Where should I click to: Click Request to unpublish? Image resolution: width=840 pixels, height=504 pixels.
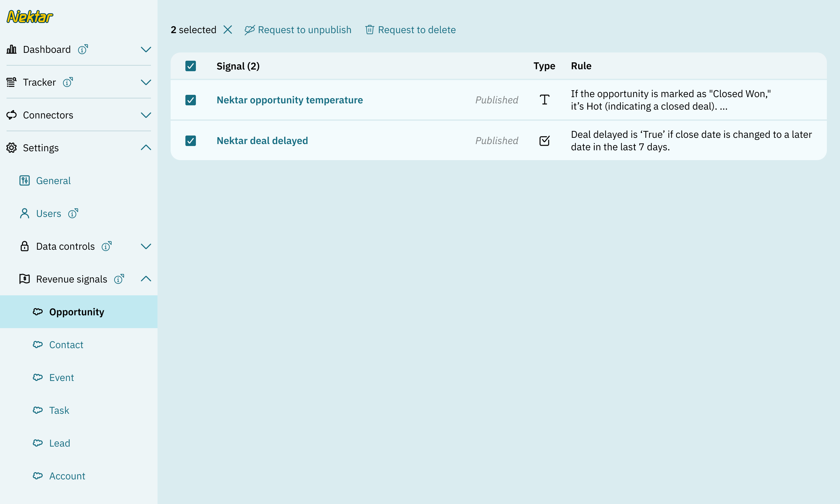point(304,30)
